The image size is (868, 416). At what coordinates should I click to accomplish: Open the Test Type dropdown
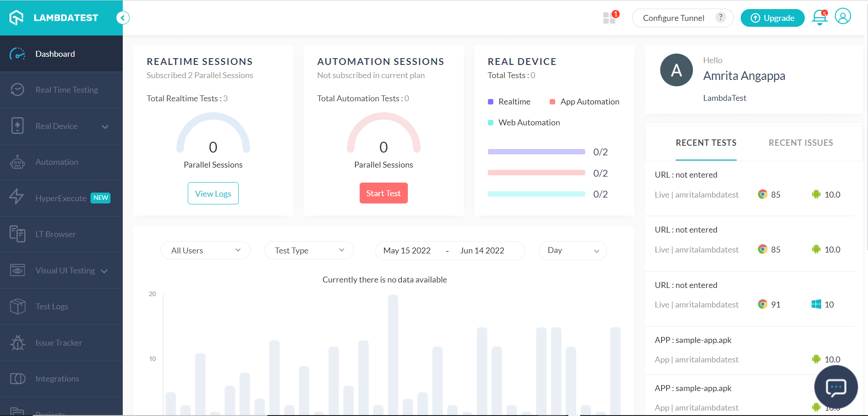pos(309,250)
